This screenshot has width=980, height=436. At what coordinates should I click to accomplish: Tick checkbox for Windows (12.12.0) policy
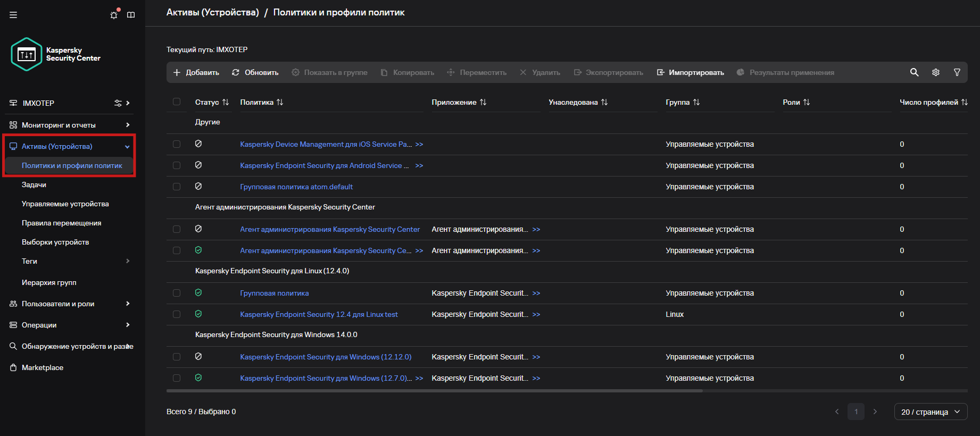(x=177, y=357)
